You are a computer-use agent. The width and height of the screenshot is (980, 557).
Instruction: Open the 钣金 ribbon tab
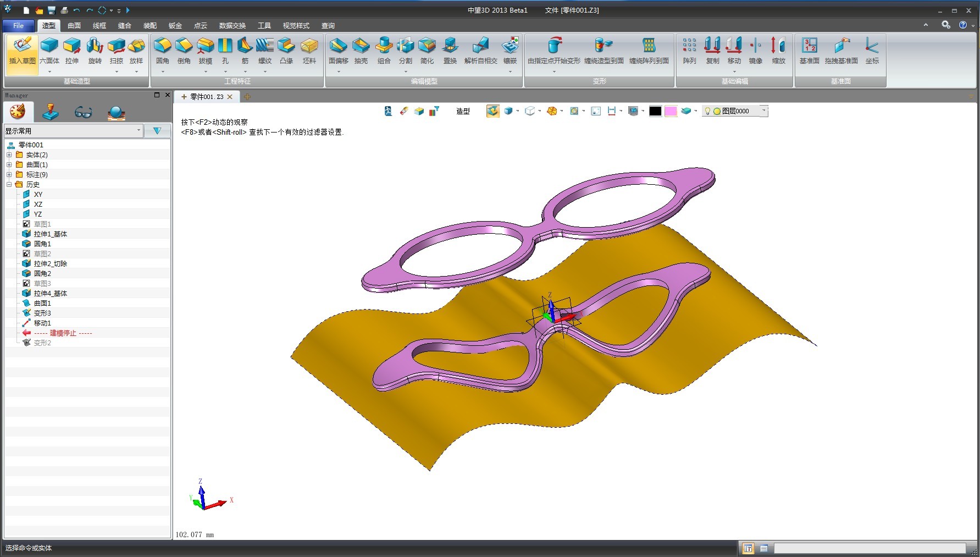click(x=175, y=26)
